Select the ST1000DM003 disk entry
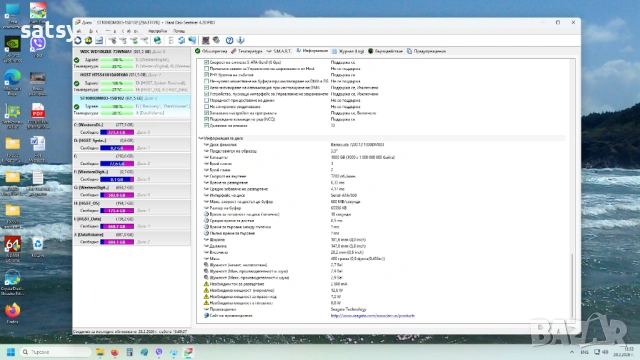Image resolution: width=640 pixels, height=360 pixels. coord(132,106)
